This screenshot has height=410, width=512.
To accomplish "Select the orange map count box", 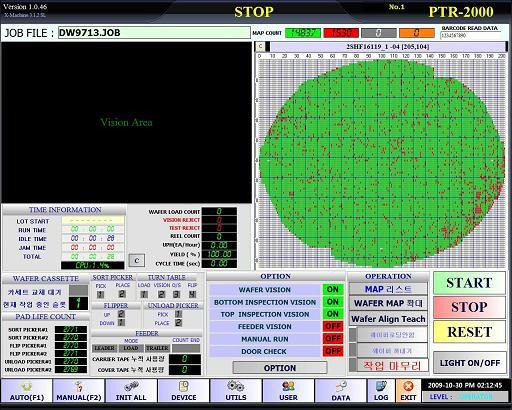I will coord(417,33).
